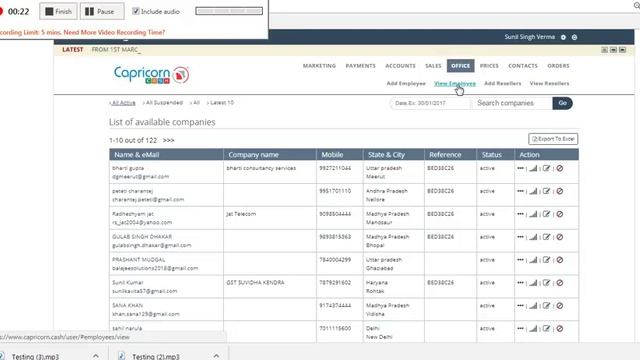Viewport: 640px width, 360px height.
Task: Edit the PRASHANT MUDGAL record
Action: pos(547,260)
